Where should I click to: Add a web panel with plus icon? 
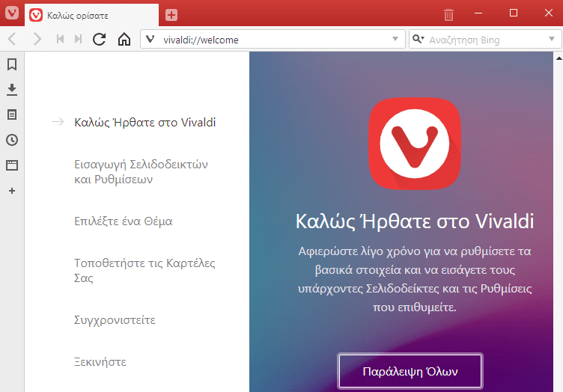tap(12, 191)
